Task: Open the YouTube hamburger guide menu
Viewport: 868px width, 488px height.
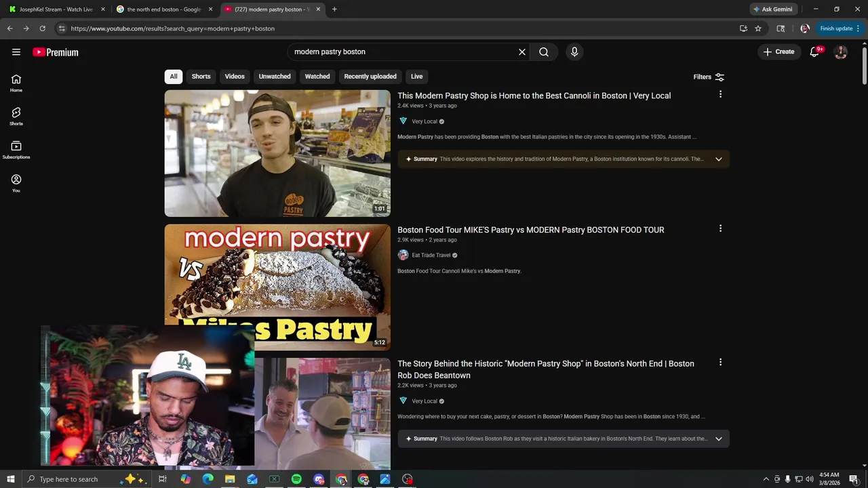Action: [x=16, y=52]
